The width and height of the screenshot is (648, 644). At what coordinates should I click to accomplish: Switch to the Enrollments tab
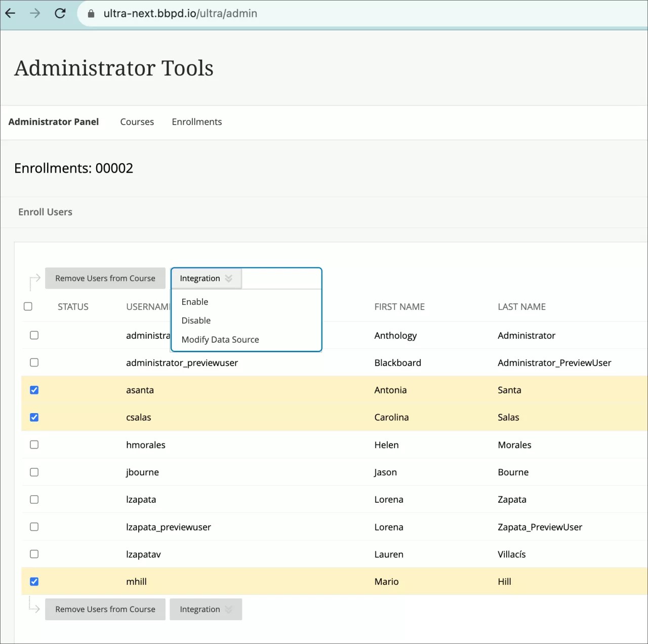196,122
